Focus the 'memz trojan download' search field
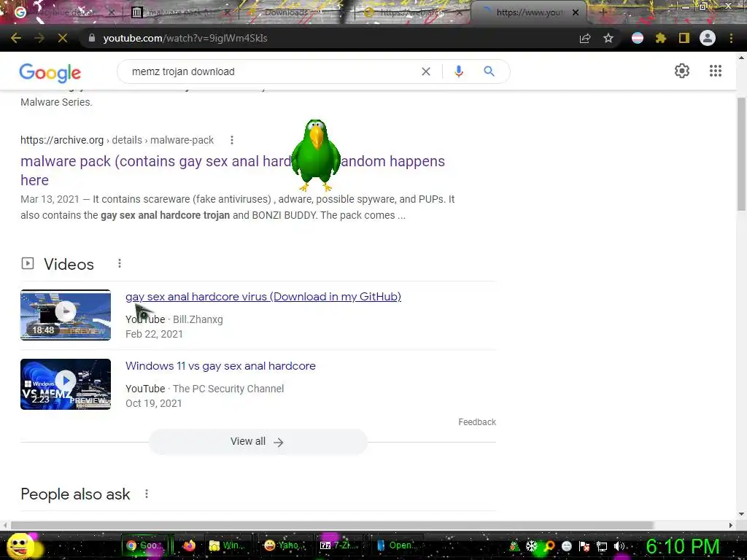The height and width of the screenshot is (560, 747). click(x=271, y=71)
